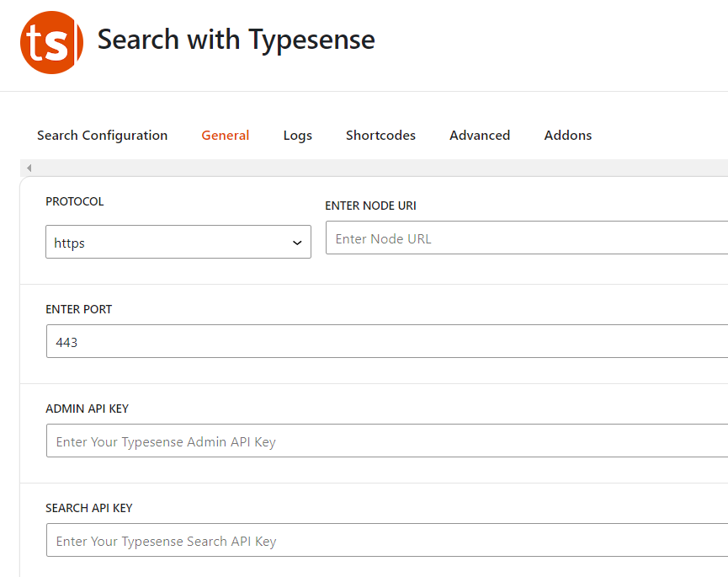Click the ENTER NODE URI label
The height and width of the screenshot is (577, 728).
[370, 206]
